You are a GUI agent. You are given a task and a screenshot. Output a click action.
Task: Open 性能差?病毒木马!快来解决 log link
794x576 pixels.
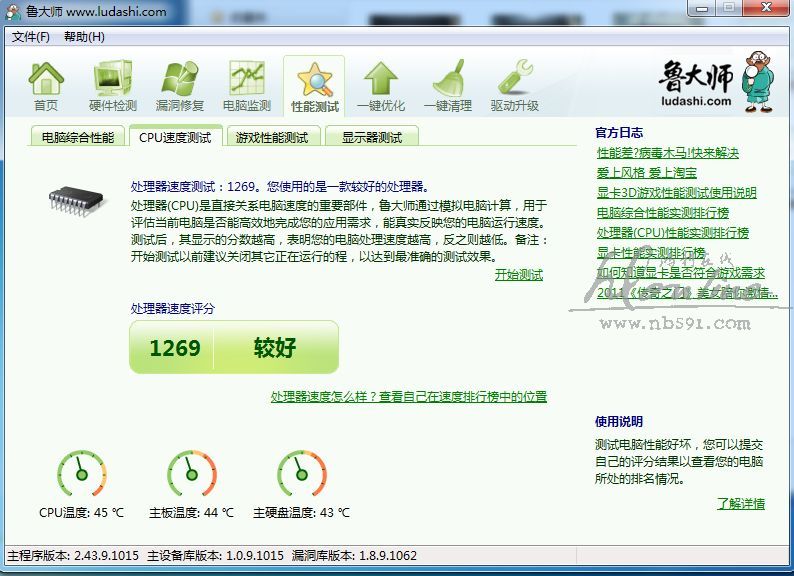coord(667,153)
